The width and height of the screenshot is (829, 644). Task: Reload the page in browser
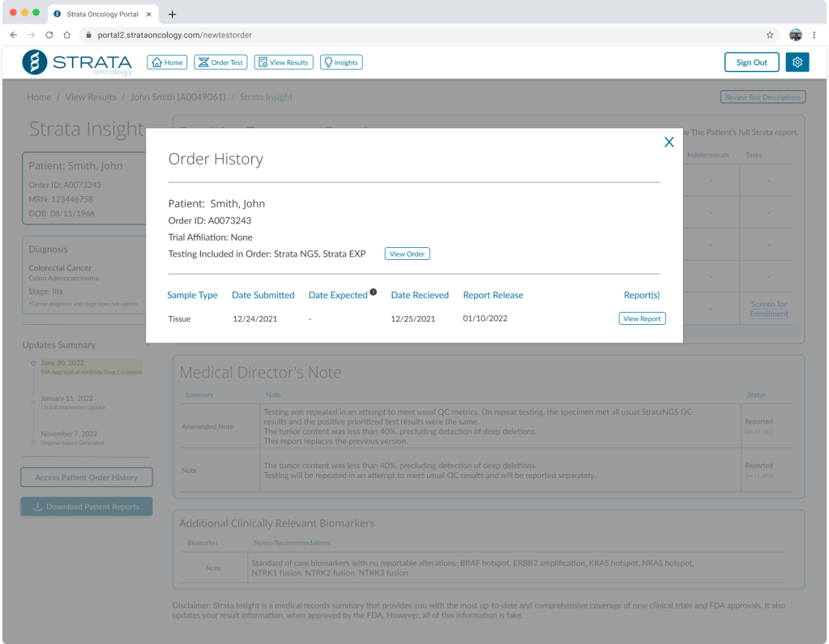click(49, 35)
